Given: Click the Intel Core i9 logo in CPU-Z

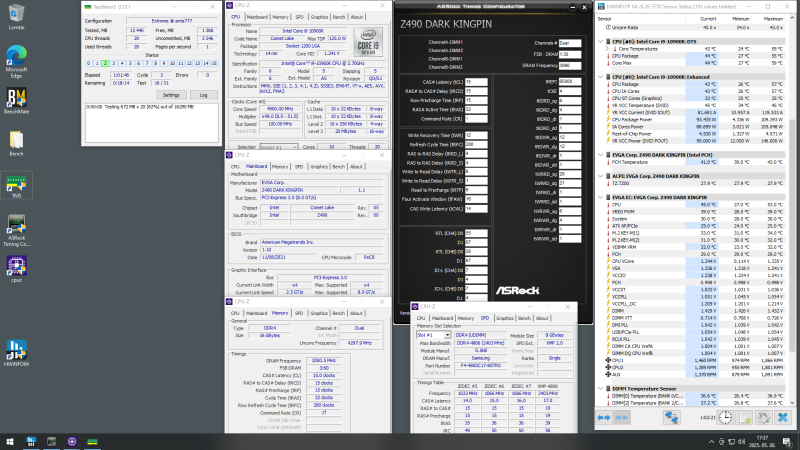Looking at the screenshot, I should 368,42.
